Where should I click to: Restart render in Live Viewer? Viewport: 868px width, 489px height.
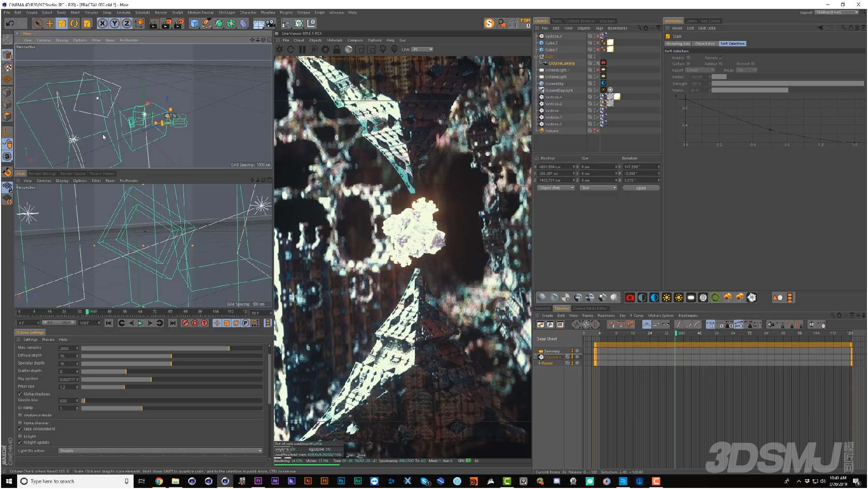291,49
